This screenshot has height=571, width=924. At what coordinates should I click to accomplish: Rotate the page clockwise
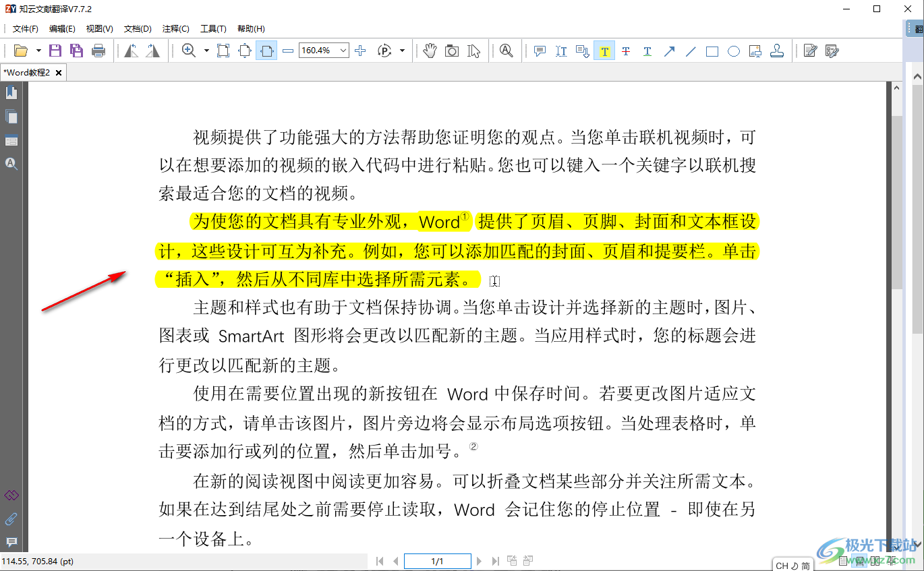tap(153, 51)
